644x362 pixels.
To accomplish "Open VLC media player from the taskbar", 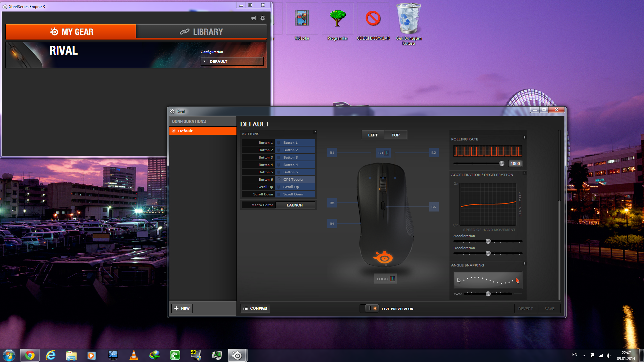I will (x=134, y=355).
